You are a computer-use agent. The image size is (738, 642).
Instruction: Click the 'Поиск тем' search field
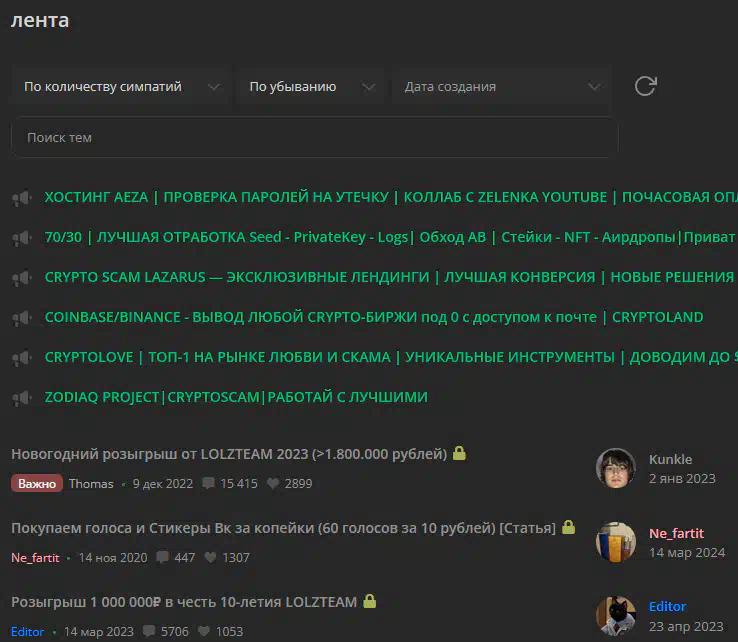tap(314, 138)
